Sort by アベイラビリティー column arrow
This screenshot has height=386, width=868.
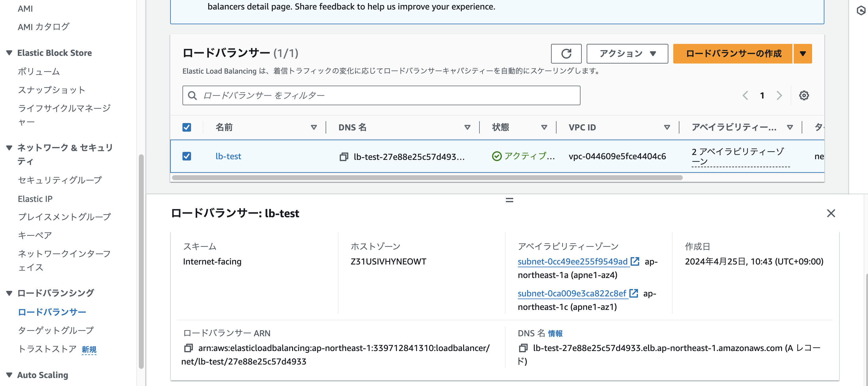pos(790,127)
